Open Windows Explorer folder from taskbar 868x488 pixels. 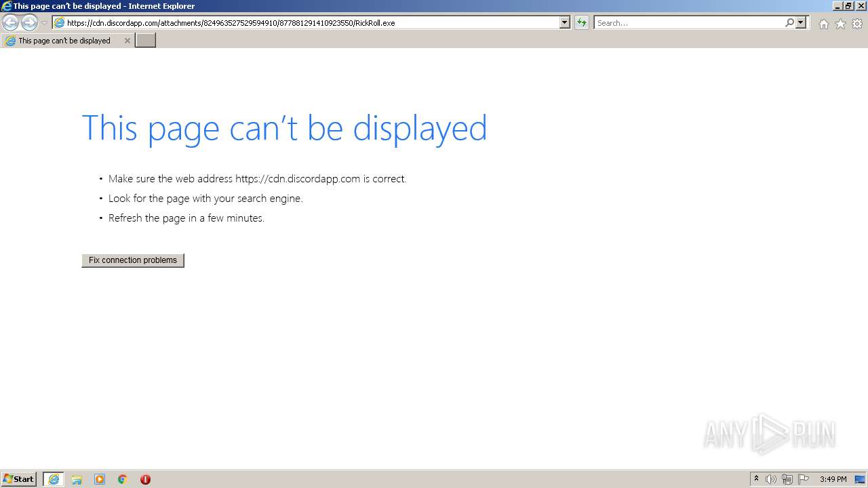pyautogui.click(x=77, y=479)
